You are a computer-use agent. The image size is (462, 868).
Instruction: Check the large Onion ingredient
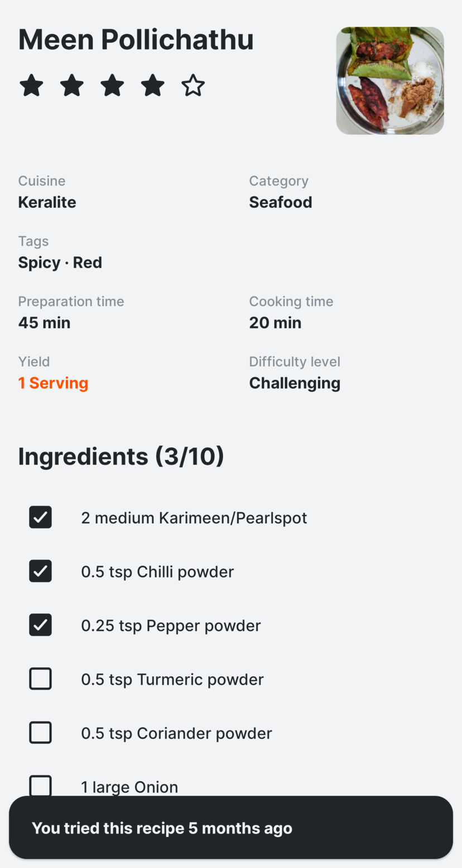(x=40, y=785)
